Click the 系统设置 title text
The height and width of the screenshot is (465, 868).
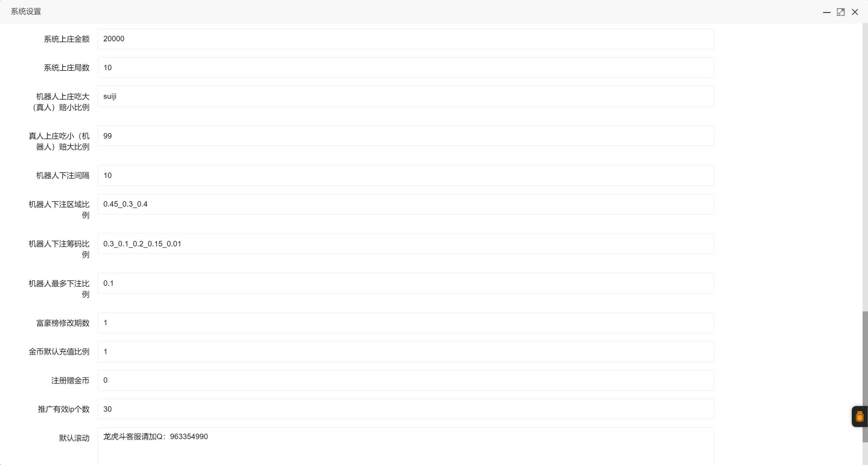pyautogui.click(x=26, y=12)
